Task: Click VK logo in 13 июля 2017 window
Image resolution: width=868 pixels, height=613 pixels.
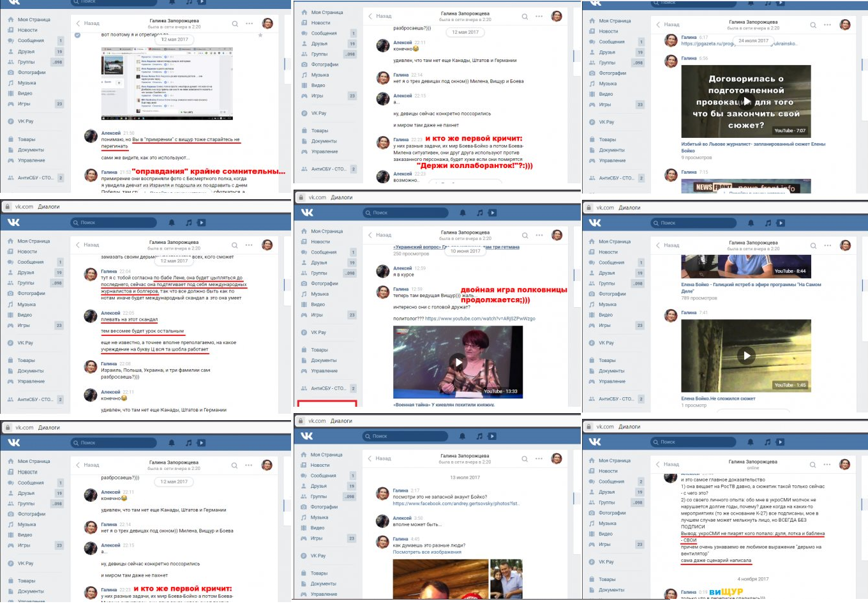Action: 307,436
